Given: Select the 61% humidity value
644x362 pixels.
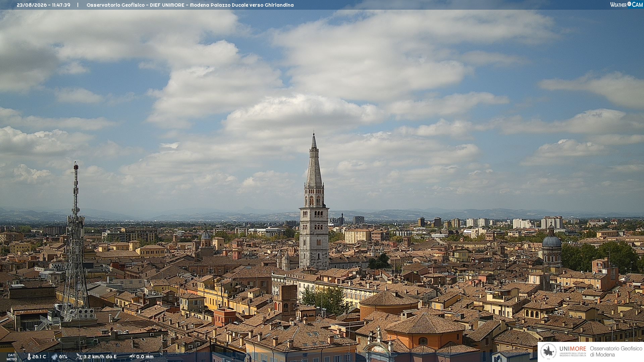Looking at the screenshot, I should (63, 357).
